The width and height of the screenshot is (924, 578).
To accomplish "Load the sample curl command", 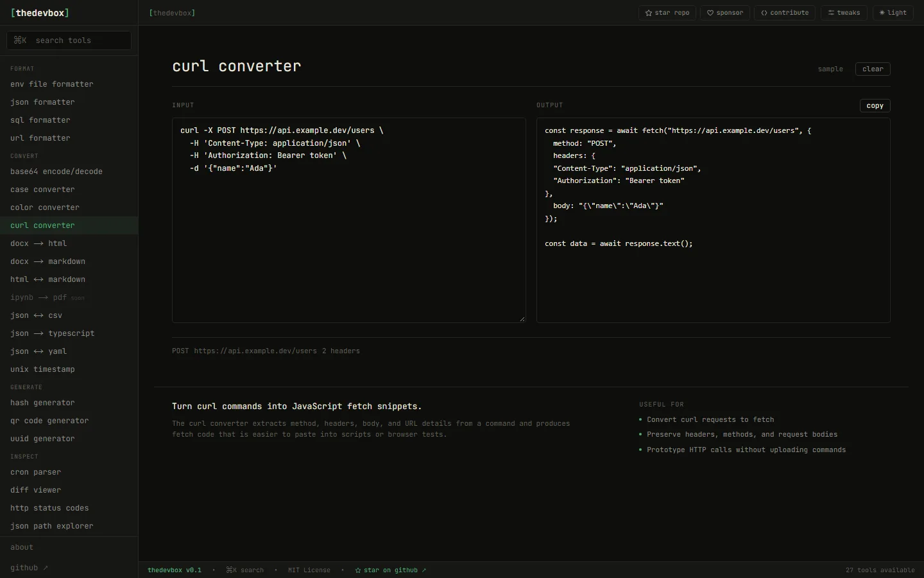I will 830,69.
